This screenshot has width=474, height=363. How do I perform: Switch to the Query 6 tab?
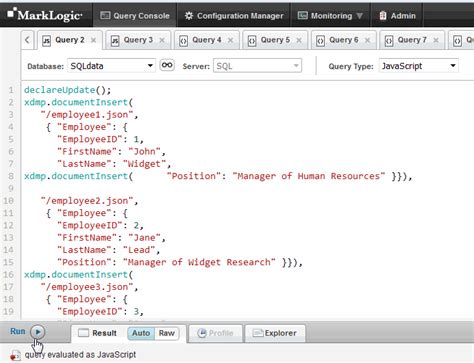[x=344, y=40]
